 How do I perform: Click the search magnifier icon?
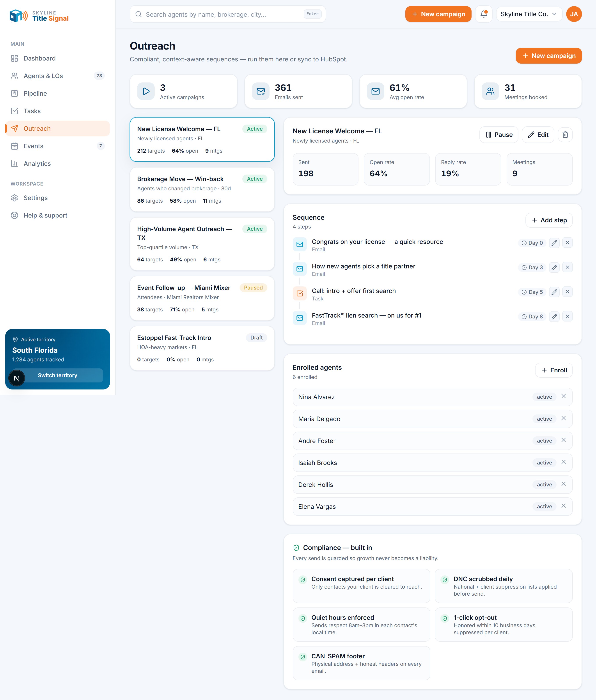[138, 14]
